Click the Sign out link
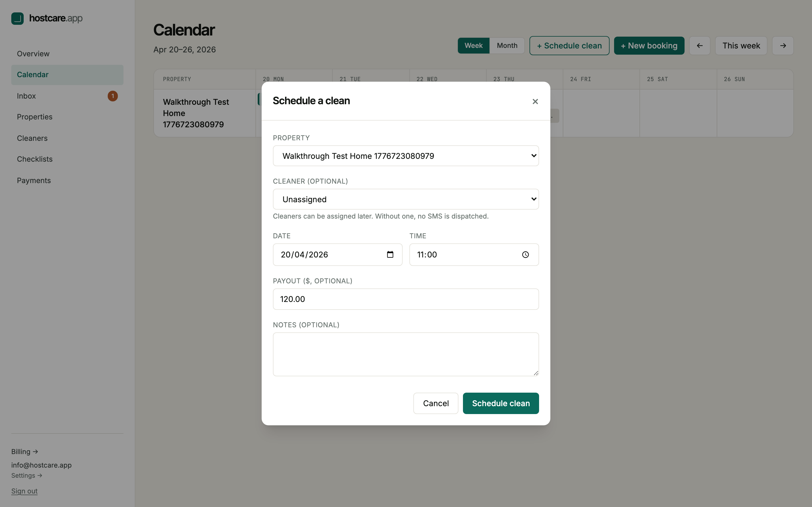The image size is (812, 507). (x=25, y=491)
